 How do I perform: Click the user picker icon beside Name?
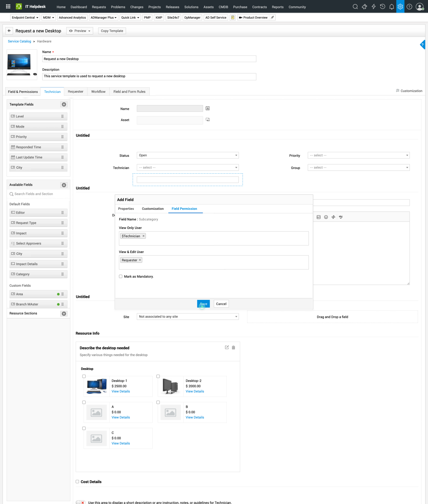(x=207, y=108)
